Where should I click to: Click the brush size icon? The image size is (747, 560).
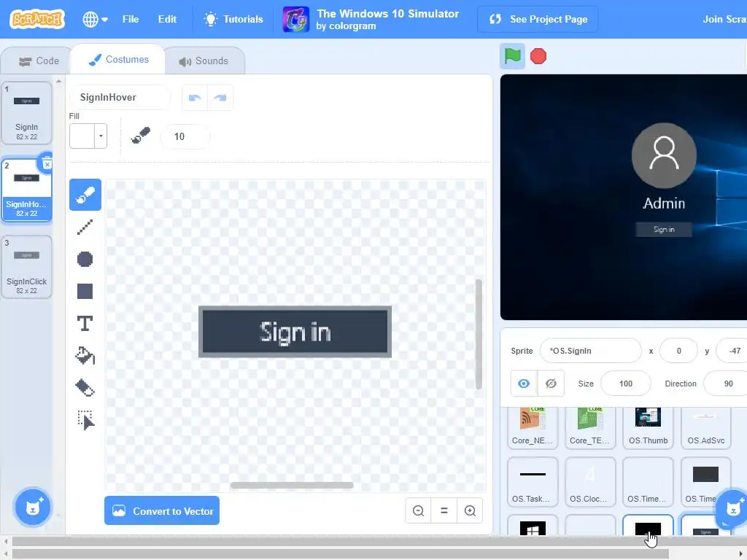141,136
